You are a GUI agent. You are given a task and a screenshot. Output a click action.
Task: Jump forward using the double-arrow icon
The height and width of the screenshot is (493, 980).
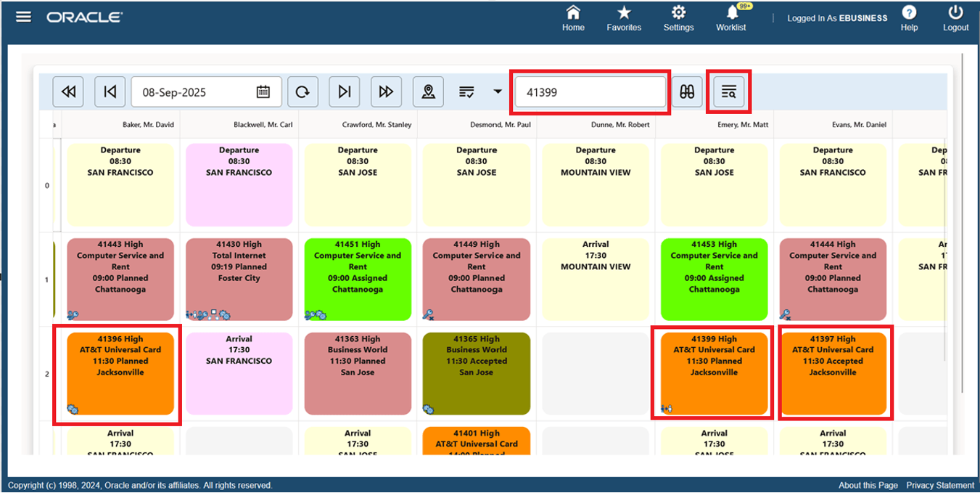386,91
